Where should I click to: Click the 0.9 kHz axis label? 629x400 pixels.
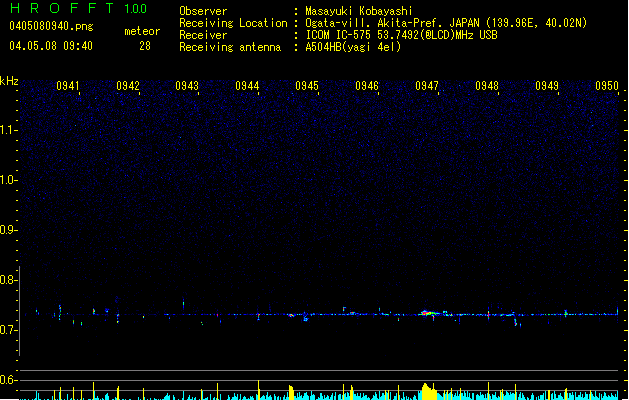9,230
